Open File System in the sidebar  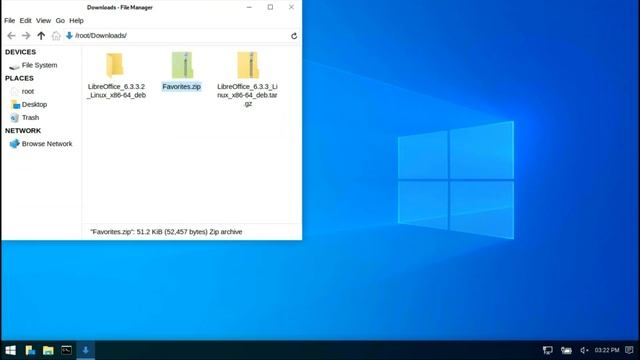[x=33, y=65]
